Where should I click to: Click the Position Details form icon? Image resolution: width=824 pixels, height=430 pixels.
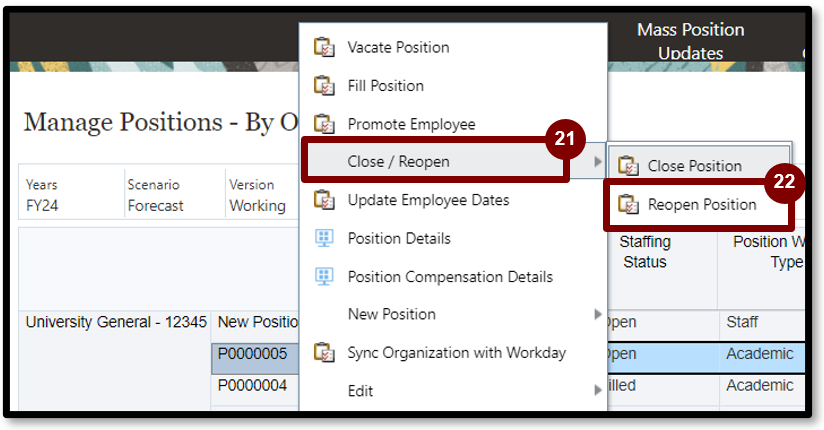pos(324,239)
